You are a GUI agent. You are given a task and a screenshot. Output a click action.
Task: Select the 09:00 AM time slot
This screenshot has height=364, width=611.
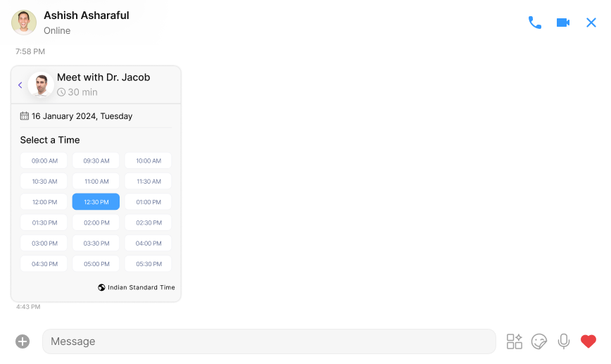(44, 161)
